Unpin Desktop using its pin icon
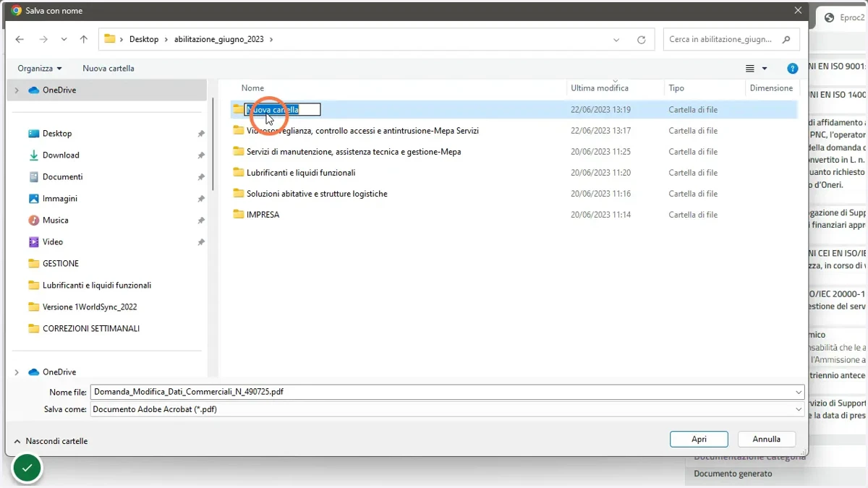 click(201, 134)
